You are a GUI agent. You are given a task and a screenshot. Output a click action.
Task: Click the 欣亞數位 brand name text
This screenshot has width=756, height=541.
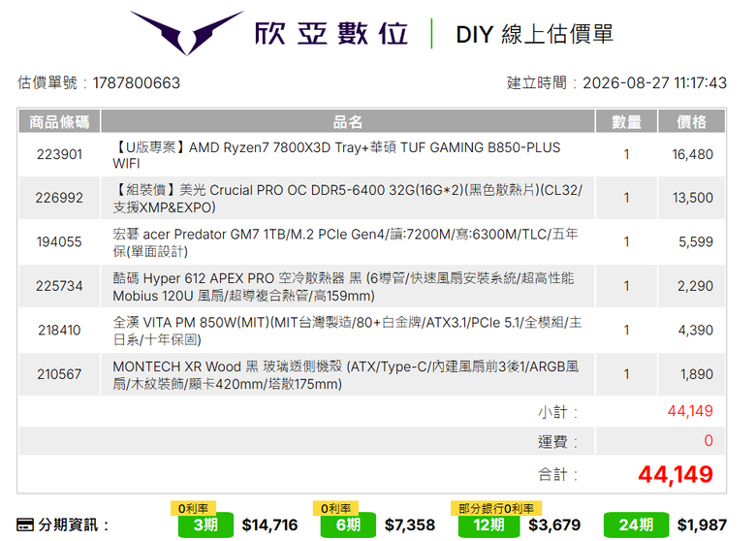pyautogui.click(x=331, y=34)
